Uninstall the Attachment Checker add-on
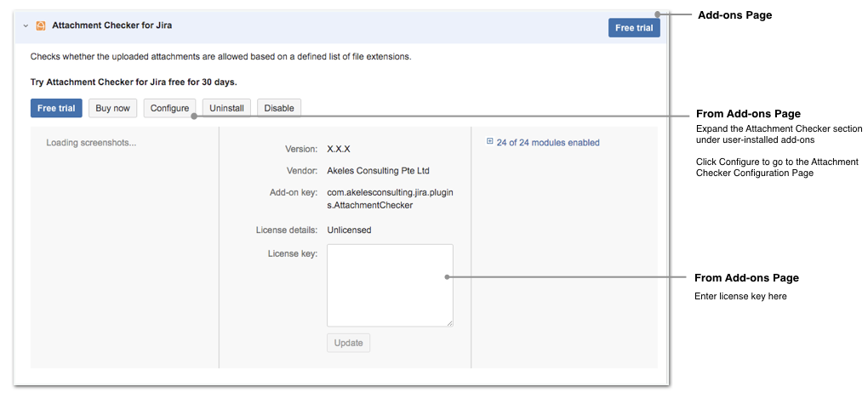This screenshot has width=868, height=398. click(226, 108)
